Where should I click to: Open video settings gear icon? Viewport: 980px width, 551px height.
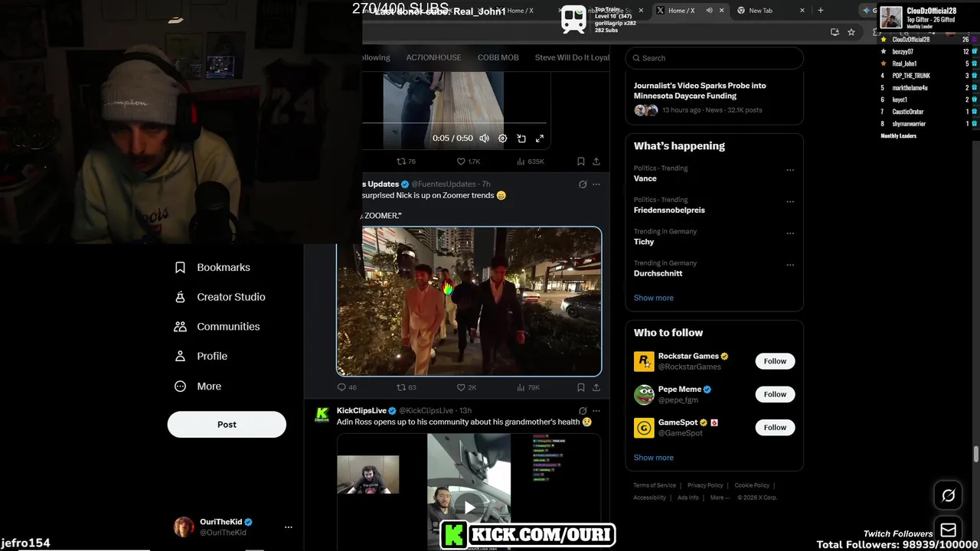tap(502, 139)
